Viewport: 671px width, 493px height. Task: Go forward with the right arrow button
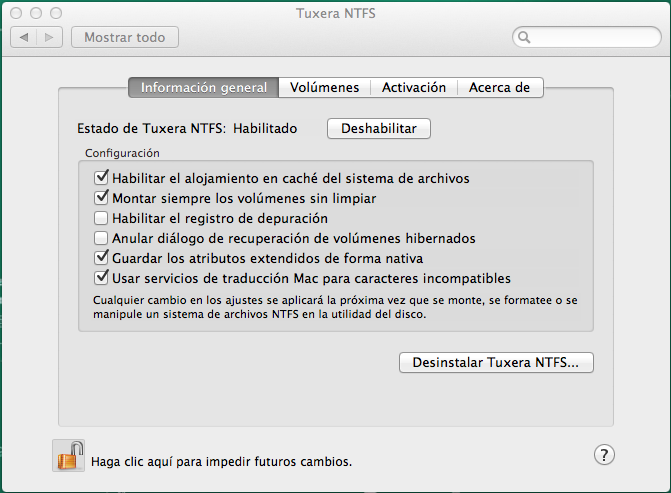pyautogui.click(x=50, y=37)
